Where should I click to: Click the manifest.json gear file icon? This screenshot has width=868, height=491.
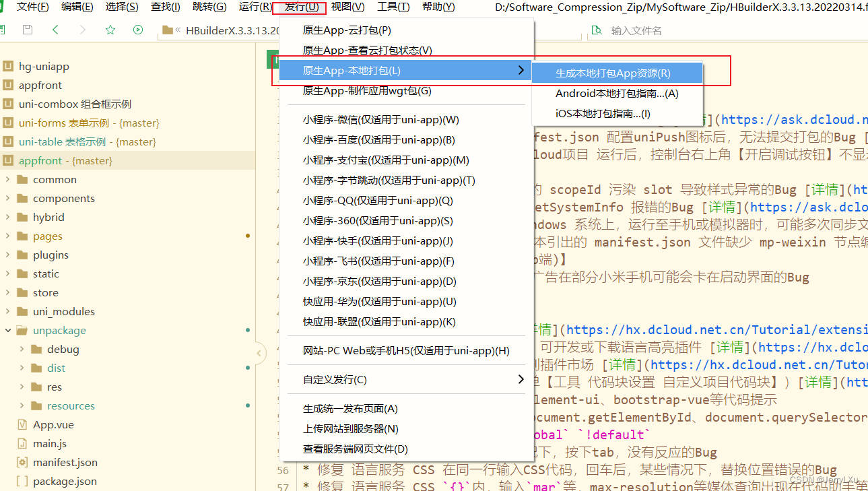(x=22, y=462)
